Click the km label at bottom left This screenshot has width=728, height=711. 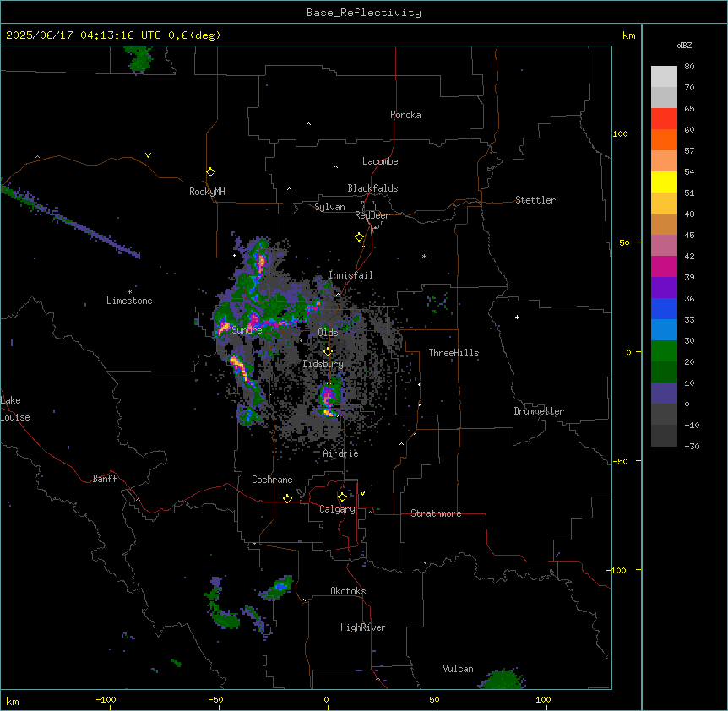(13, 701)
